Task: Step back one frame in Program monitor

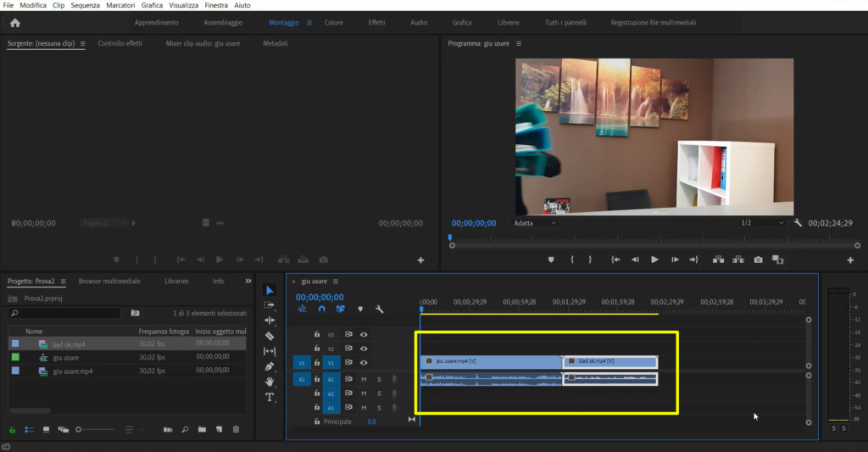Action: pyautogui.click(x=635, y=259)
